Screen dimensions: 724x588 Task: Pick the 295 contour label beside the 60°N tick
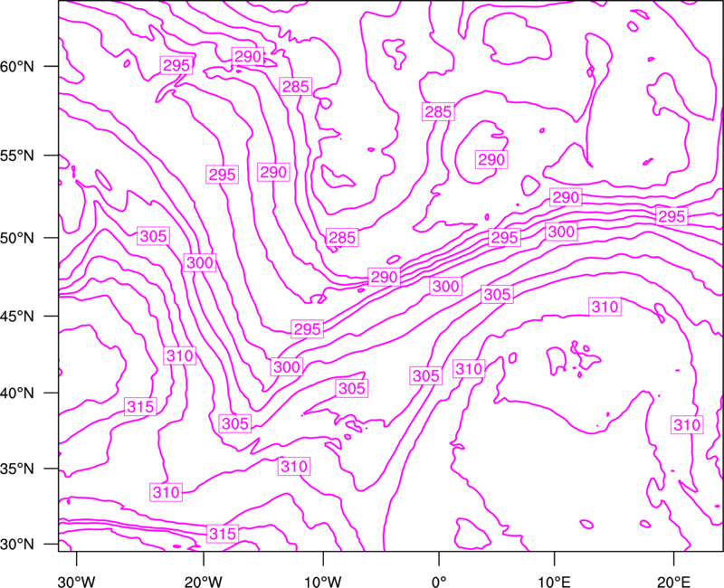coord(176,65)
